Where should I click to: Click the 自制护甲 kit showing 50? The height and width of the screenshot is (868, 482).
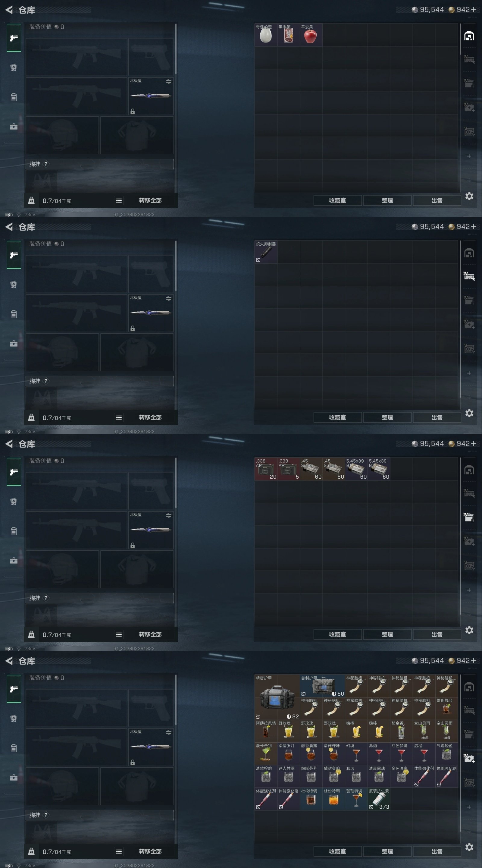pos(322,686)
